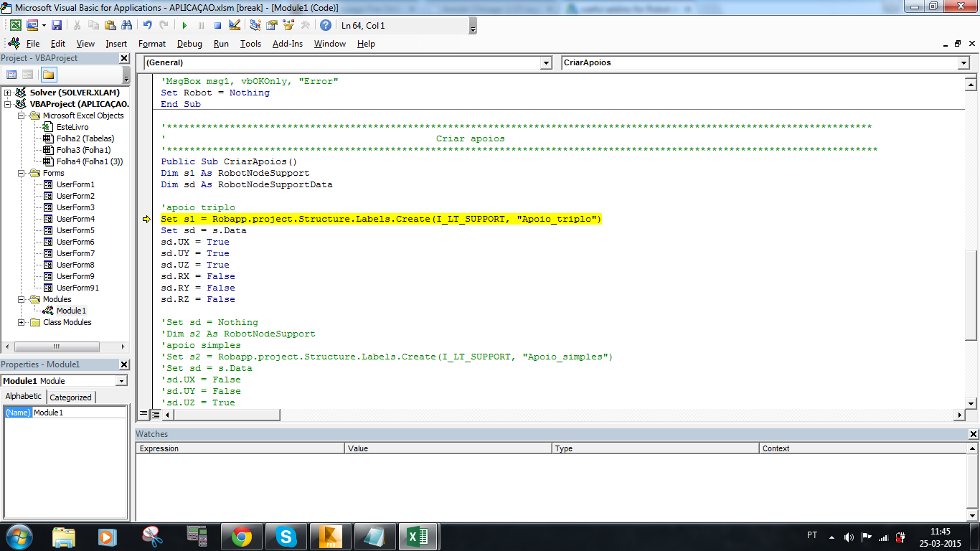980x551 pixels.
Task: Open Find with the binoculars icon
Action: pos(127,25)
